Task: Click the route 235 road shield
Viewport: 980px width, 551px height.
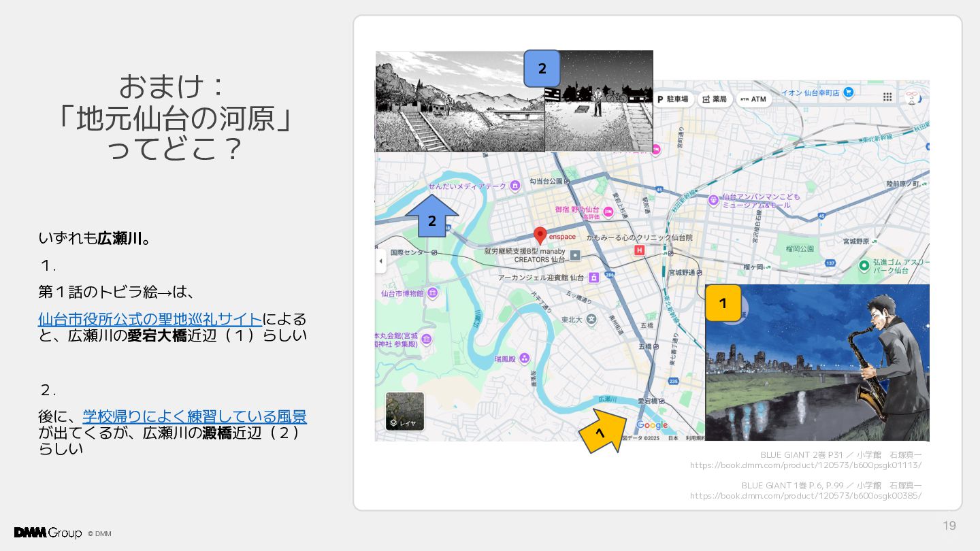Action: pos(673,382)
